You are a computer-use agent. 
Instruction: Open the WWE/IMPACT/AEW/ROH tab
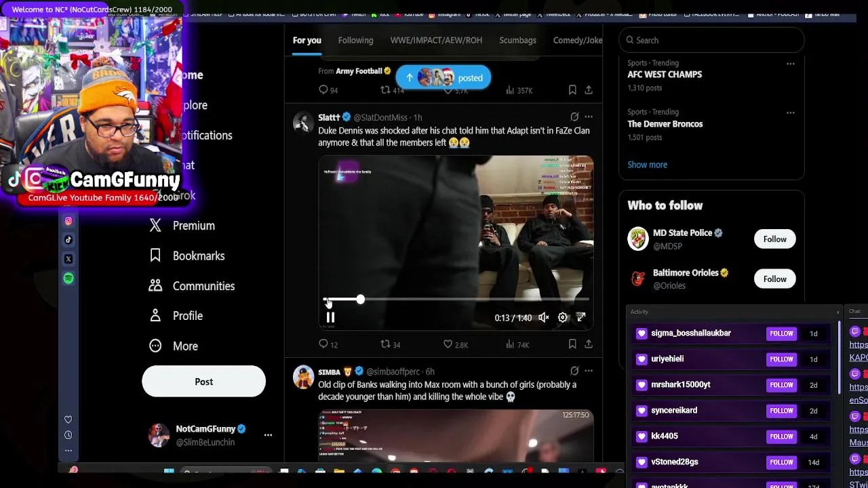[x=436, y=40]
